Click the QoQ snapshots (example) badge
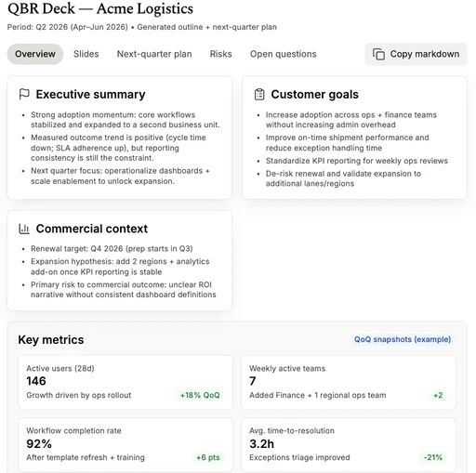476x473 pixels. 403,339
